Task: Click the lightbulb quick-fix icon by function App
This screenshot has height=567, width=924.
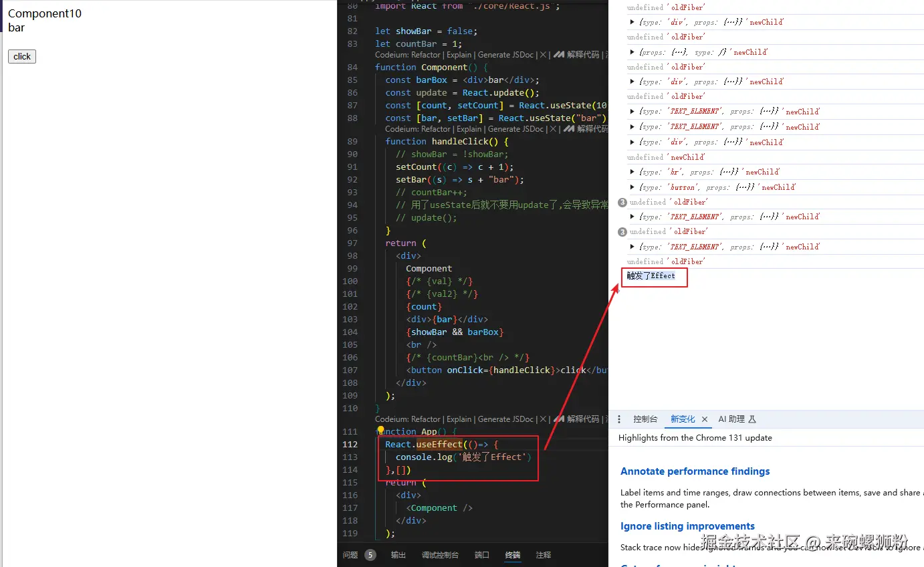Action: tap(381, 431)
